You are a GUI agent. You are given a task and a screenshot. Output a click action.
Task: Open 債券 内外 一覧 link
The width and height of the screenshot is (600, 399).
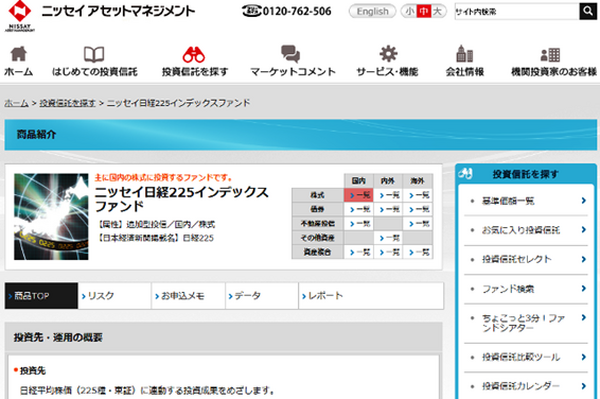(x=388, y=209)
